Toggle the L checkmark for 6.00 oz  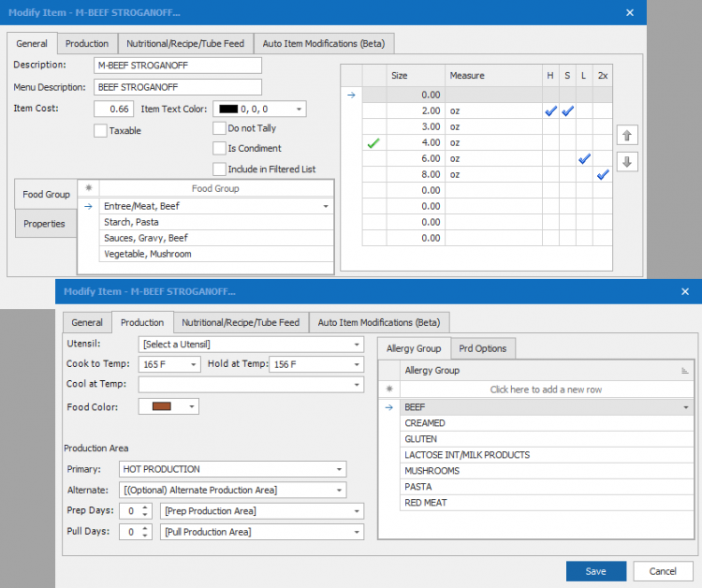584,159
